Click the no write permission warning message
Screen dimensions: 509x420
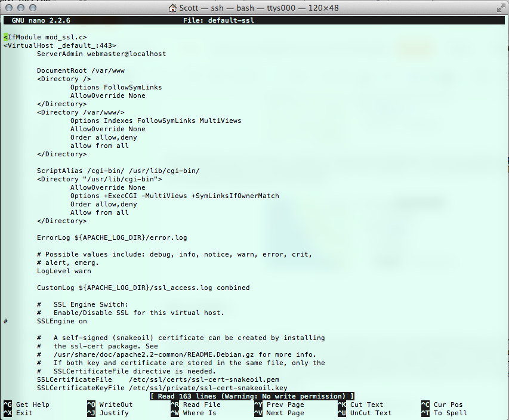point(251,396)
